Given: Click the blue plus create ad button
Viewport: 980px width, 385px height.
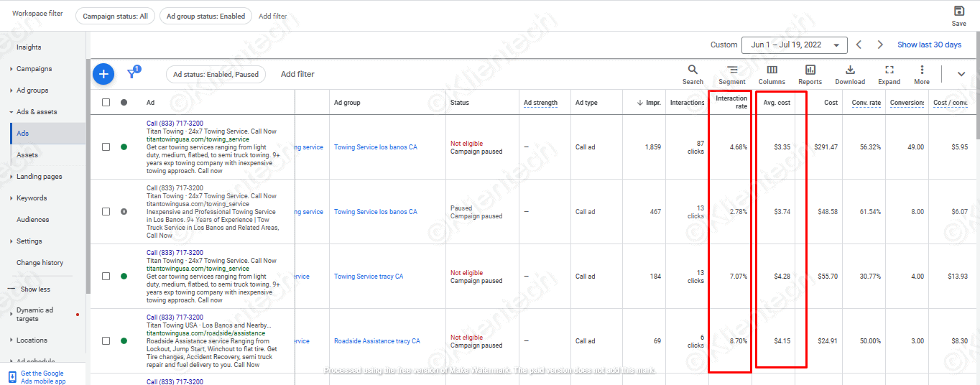Looking at the screenshot, I should (103, 73).
